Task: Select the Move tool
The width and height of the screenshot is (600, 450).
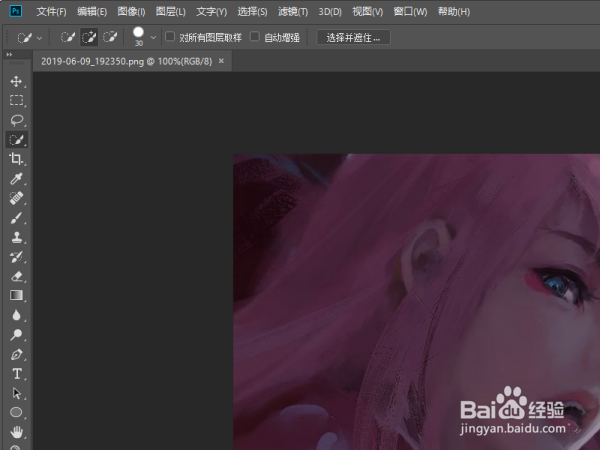Action: (16, 82)
